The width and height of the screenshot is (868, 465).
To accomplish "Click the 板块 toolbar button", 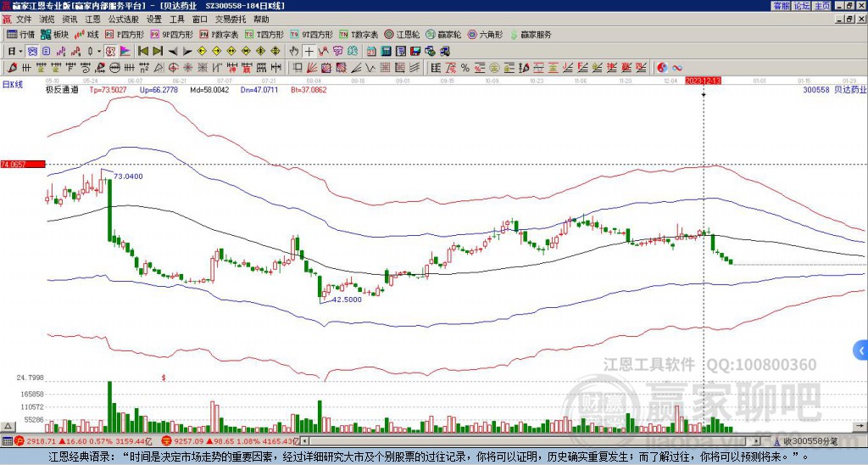I will [x=54, y=34].
